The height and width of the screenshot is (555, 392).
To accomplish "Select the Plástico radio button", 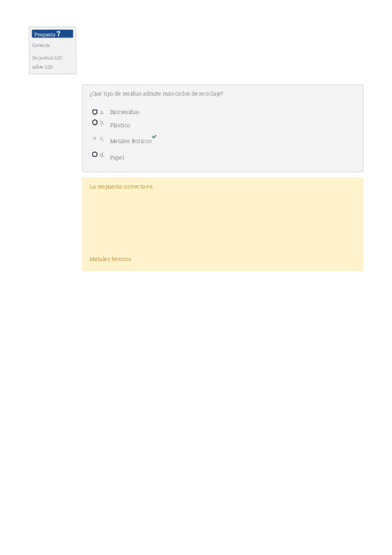I will click(x=95, y=122).
